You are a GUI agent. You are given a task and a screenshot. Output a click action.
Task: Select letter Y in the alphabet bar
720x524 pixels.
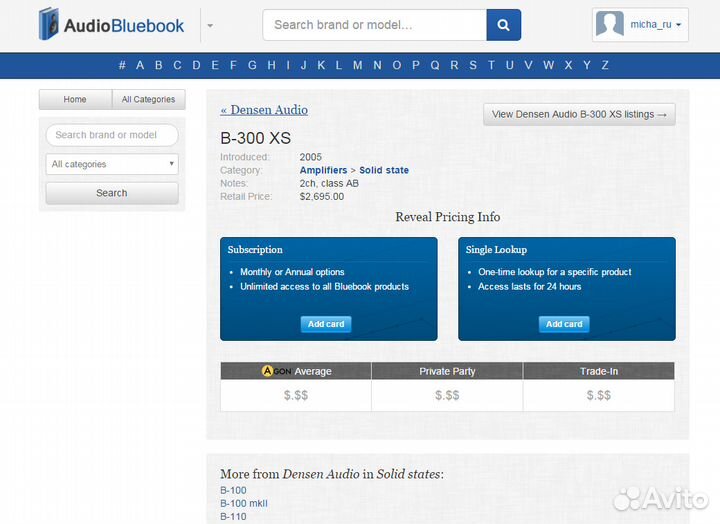587,65
